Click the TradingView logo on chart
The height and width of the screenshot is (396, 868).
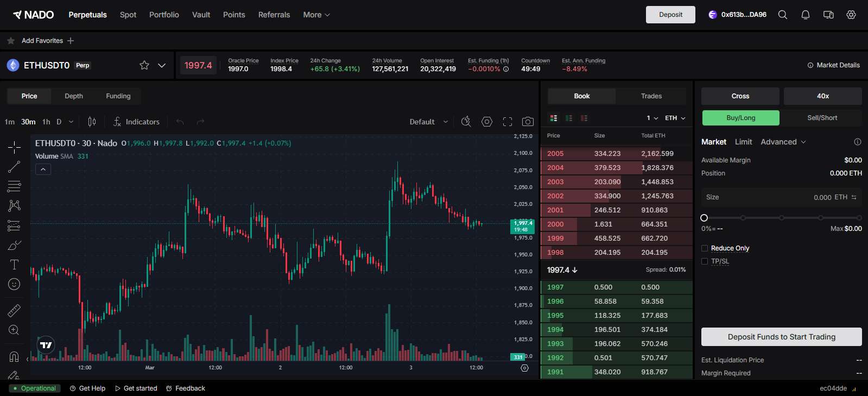coord(46,345)
